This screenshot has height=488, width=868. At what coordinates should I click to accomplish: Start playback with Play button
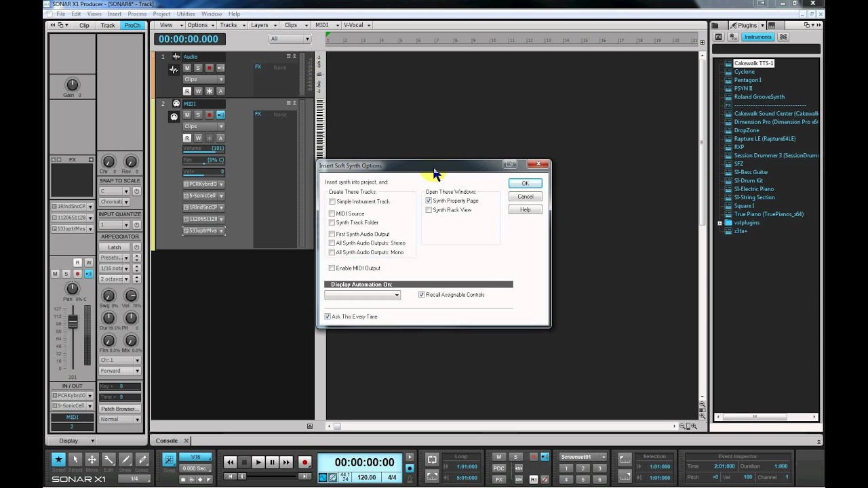pos(258,462)
